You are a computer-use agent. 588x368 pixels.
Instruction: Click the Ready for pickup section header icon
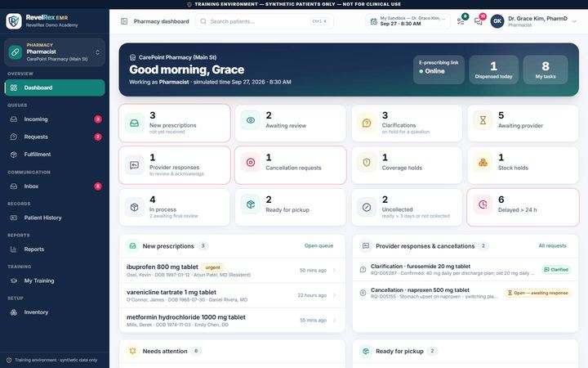(366, 351)
